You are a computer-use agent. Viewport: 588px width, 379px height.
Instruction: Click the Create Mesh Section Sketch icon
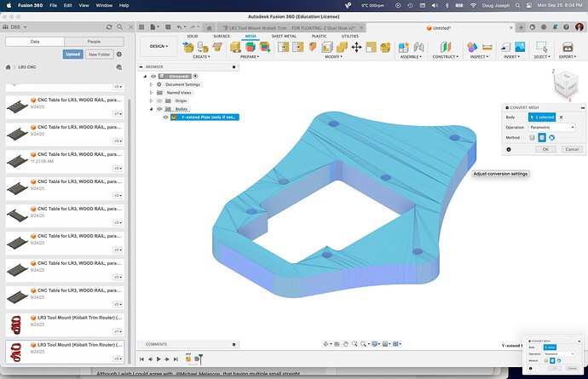click(217, 47)
